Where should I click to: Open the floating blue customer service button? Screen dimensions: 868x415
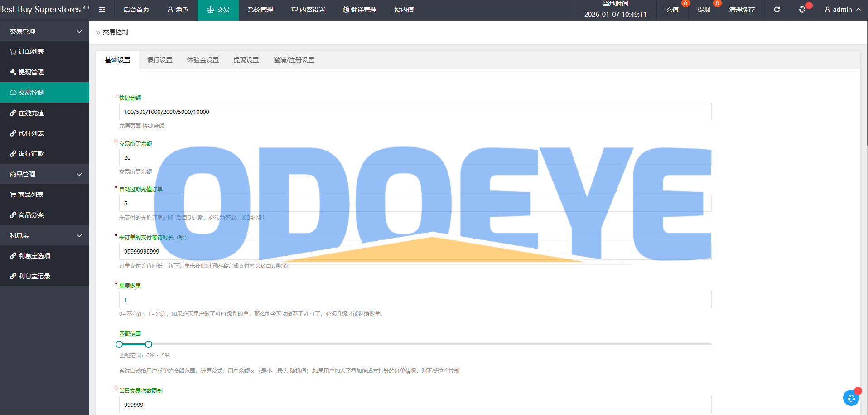click(851, 398)
